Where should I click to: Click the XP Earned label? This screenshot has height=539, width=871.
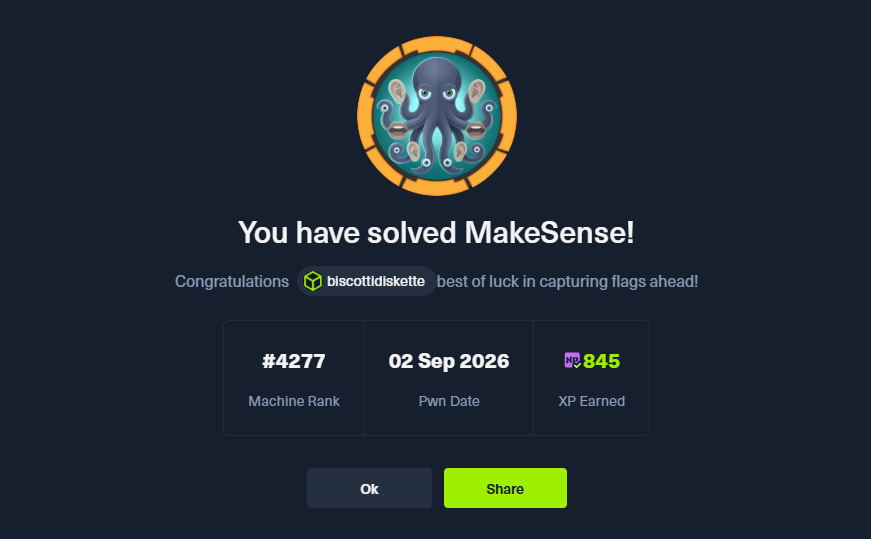[x=592, y=401]
